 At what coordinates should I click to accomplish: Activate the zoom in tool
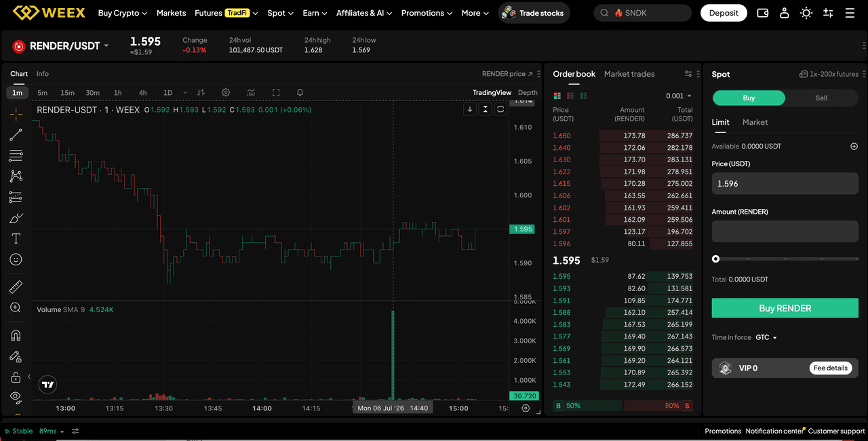point(16,307)
